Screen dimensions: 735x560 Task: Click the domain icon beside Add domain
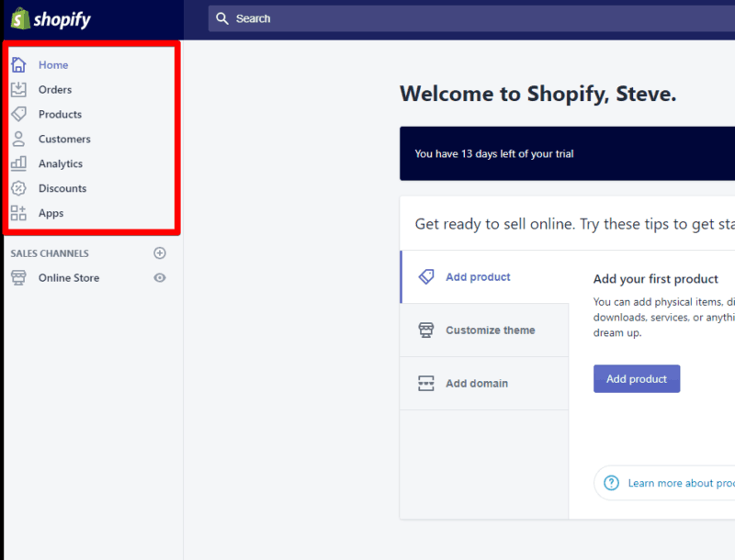(426, 383)
